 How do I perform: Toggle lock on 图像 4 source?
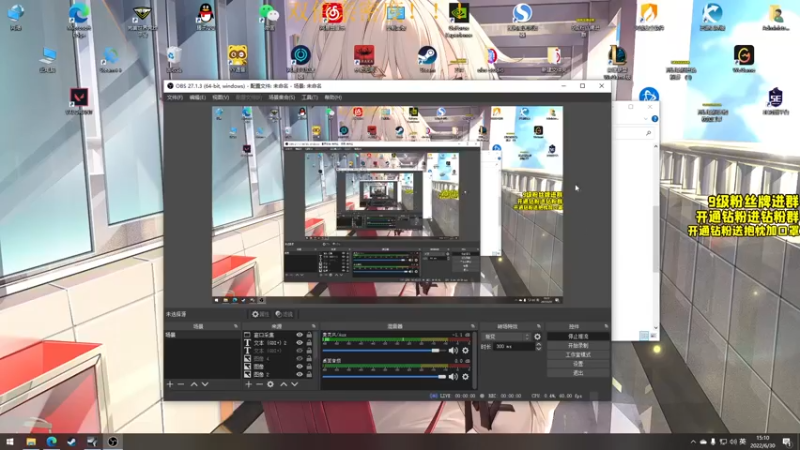coord(309,359)
